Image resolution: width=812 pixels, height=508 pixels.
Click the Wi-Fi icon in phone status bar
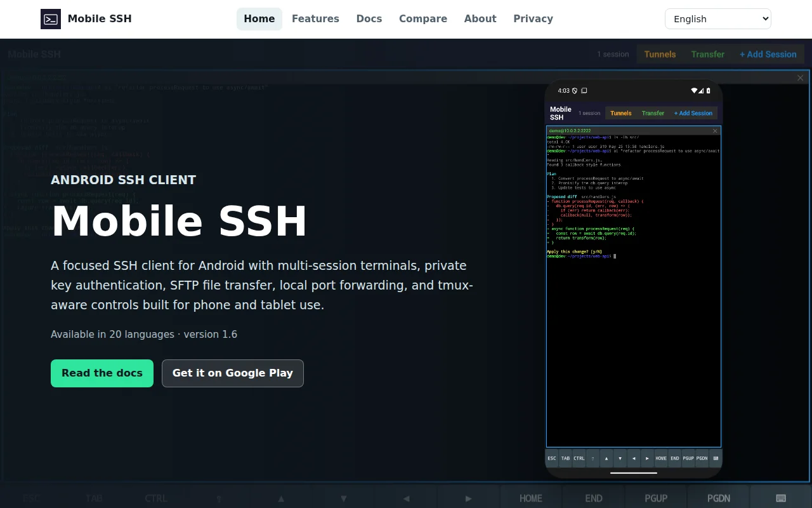click(694, 91)
